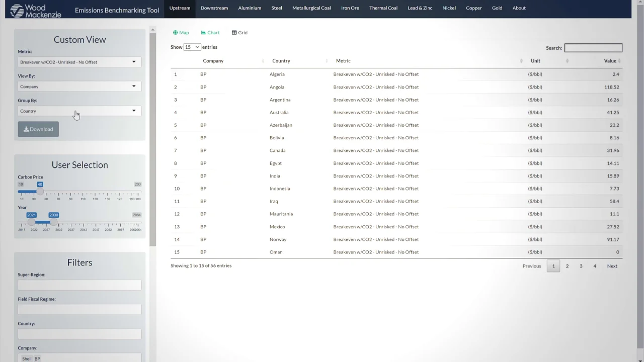
Task: Click the Wood Mackenzie logo
Action: click(x=36, y=10)
